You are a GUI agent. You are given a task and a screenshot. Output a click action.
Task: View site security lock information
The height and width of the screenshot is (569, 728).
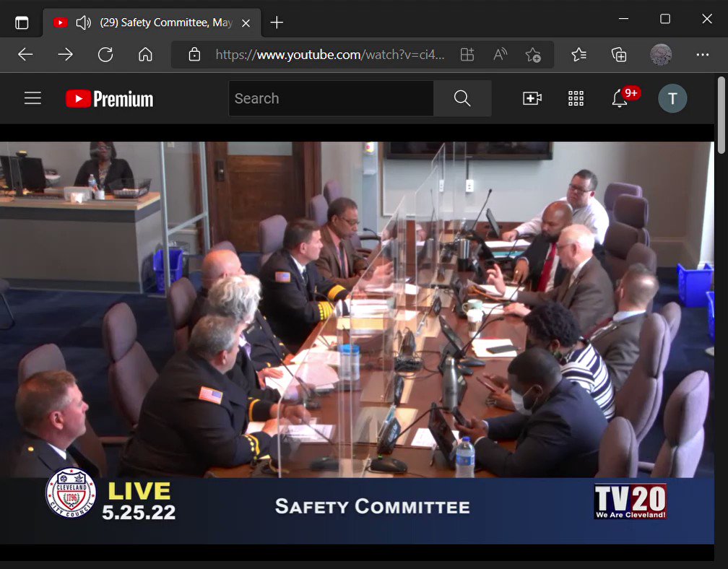coord(194,55)
